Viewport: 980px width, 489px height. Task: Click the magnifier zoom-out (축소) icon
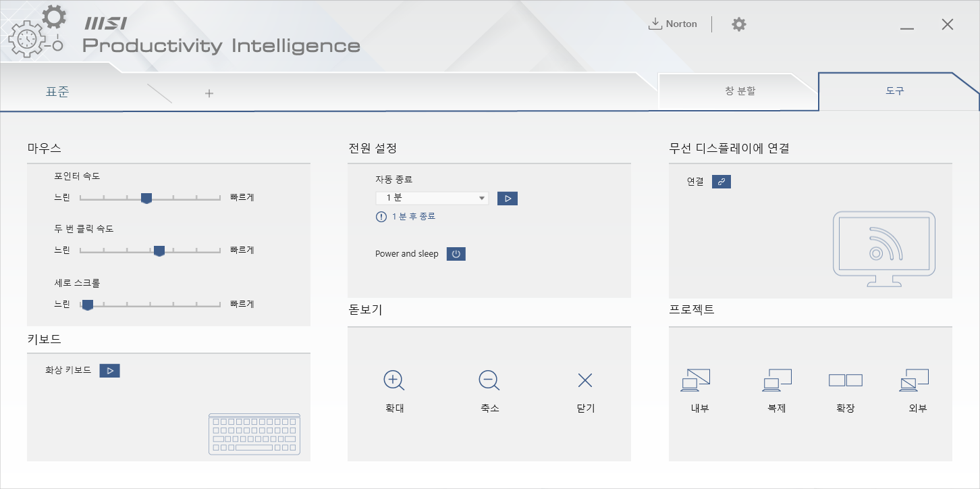489,380
